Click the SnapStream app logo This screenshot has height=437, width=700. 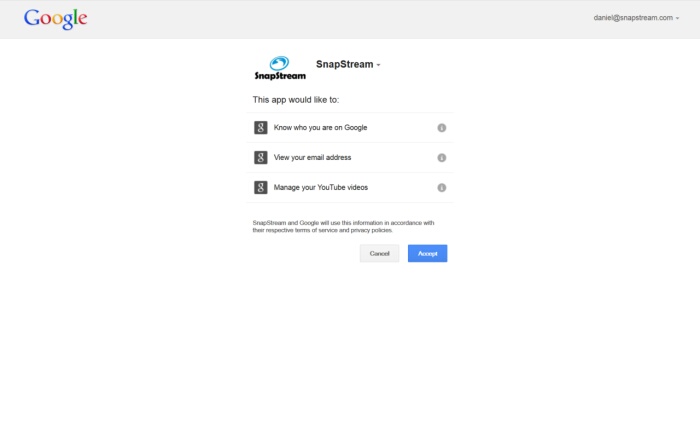coord(280,68)
